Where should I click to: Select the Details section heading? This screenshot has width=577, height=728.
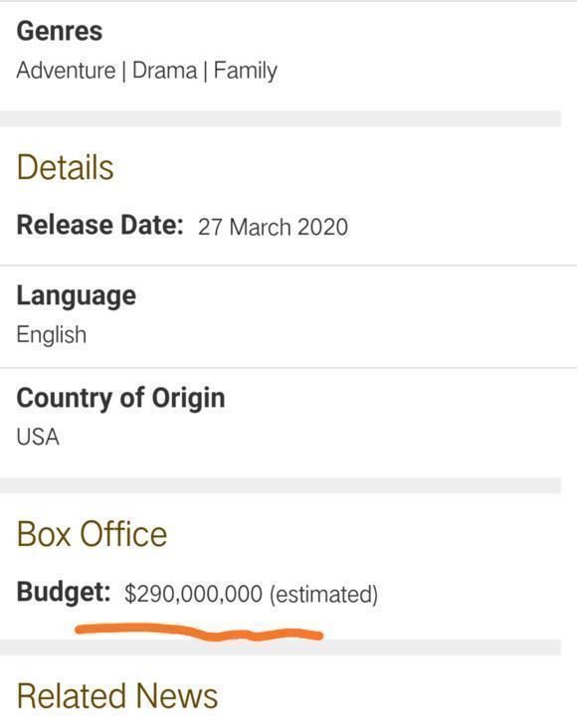coord(65,168)
